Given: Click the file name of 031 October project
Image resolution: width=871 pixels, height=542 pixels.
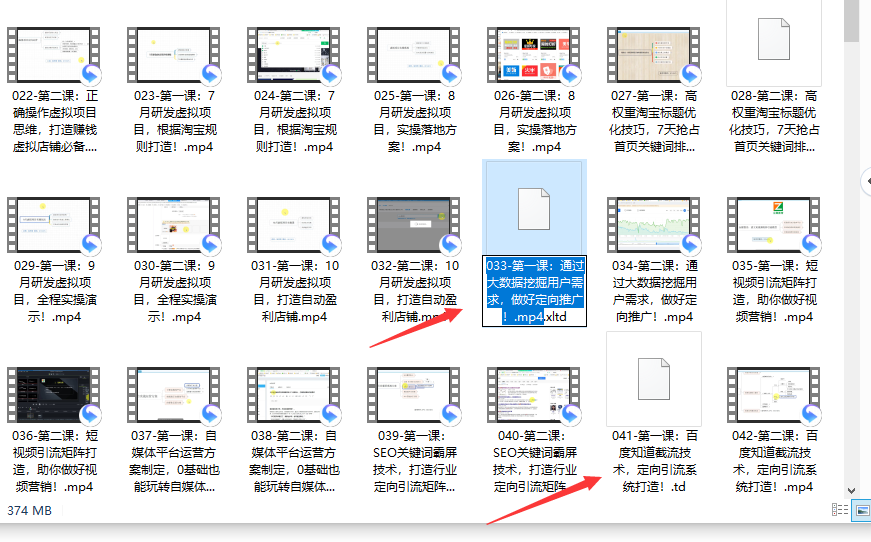Looking at the screenshot, I should point(294,291).
